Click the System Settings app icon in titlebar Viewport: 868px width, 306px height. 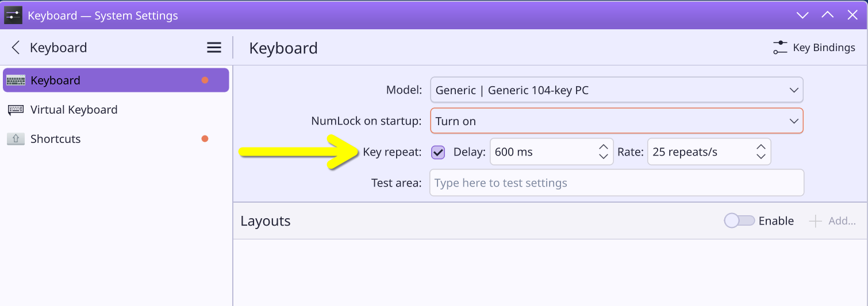(13, 15)
